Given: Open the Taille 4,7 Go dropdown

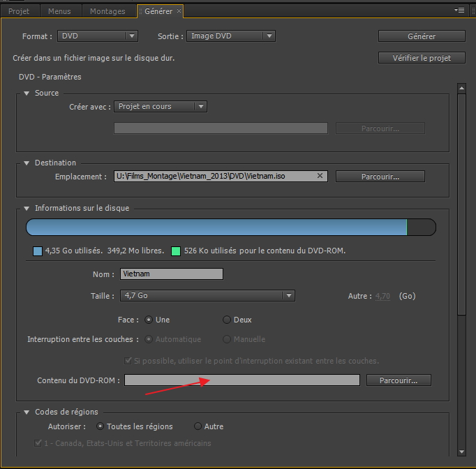Looking at the screenshot, I should click(207, 296).
